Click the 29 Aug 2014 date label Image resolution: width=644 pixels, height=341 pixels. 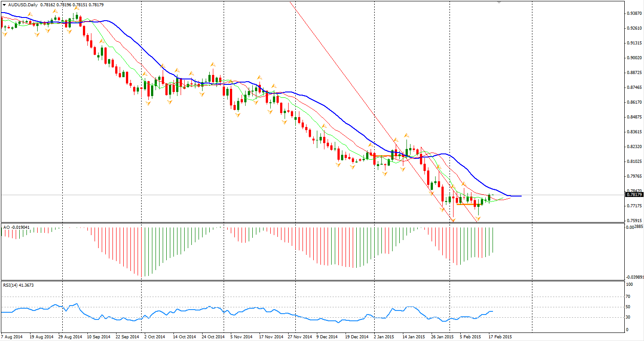(70, 336)
